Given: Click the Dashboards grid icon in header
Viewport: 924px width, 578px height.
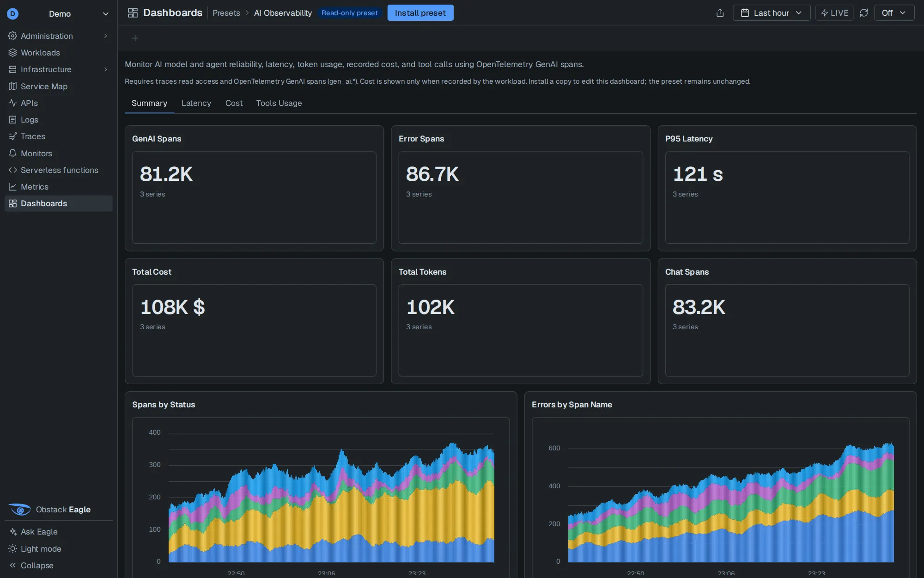Looking at the screenshot, I should tap(133, 13).
